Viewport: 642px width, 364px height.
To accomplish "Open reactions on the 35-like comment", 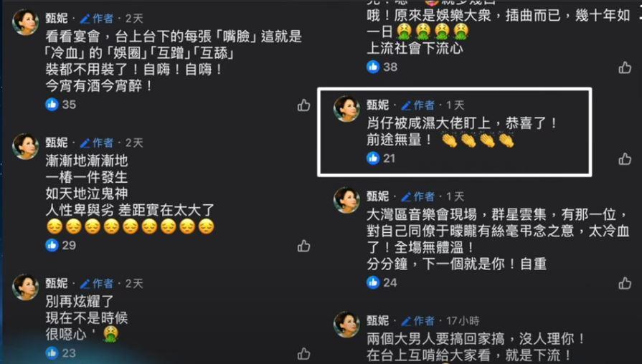I will tap(60, 105).
